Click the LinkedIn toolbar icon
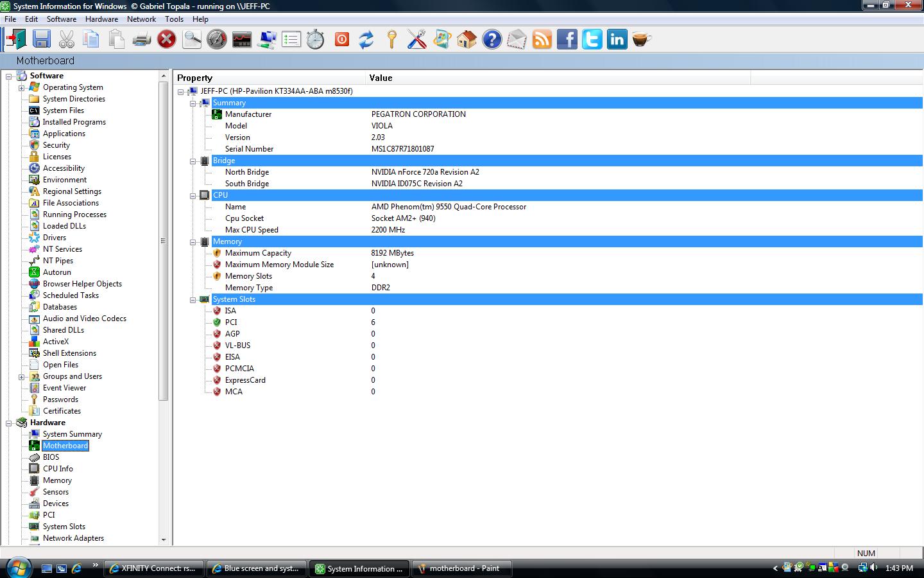This screenshot has width=924, height=578. [617, 40]
